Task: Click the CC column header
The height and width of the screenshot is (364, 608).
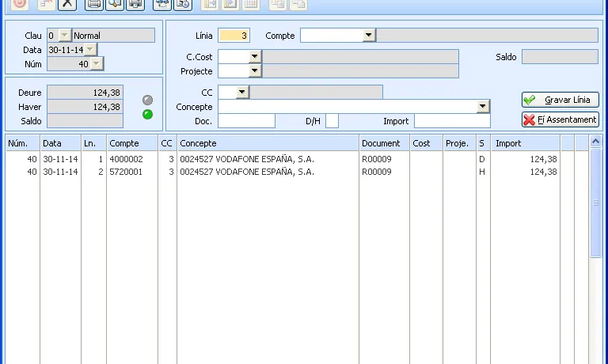Action: click(168, 143)
